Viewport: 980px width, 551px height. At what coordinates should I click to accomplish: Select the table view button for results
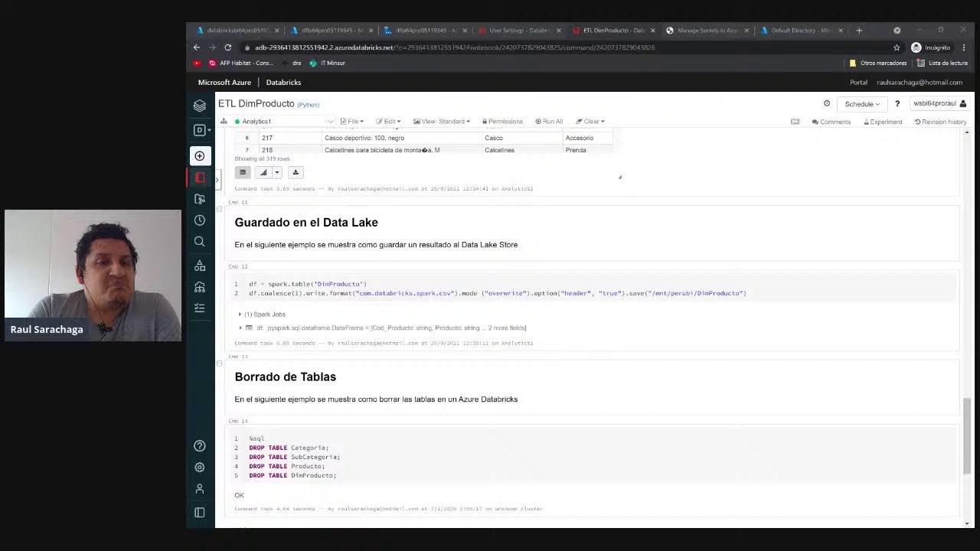point(243,172)
